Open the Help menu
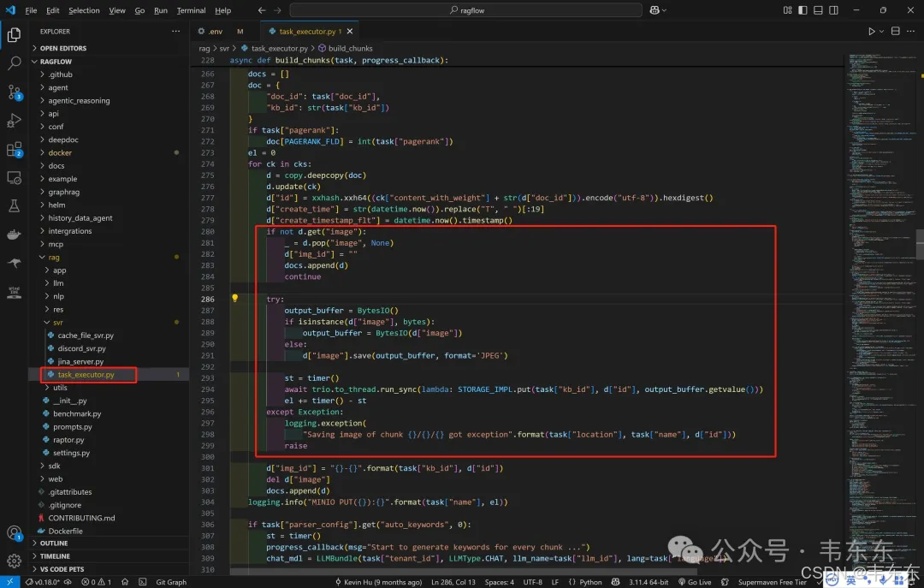Viewport: 924px width, 588px height. tap(222, 10)
